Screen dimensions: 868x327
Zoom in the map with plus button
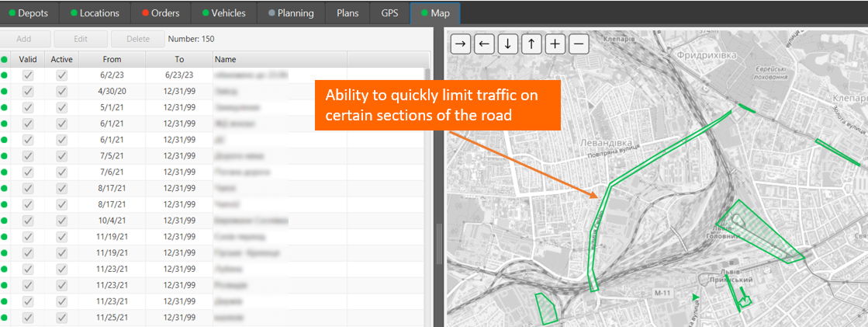point(555,43)
